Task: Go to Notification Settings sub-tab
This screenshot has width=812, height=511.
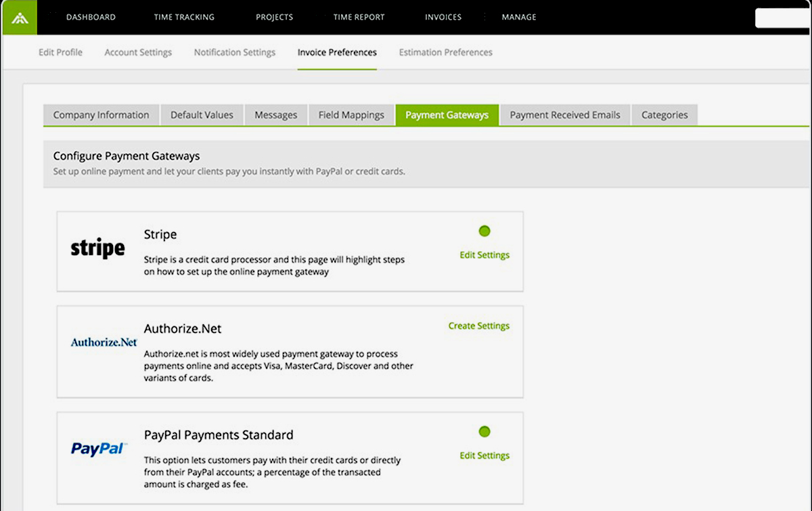Action: (235, 52)
